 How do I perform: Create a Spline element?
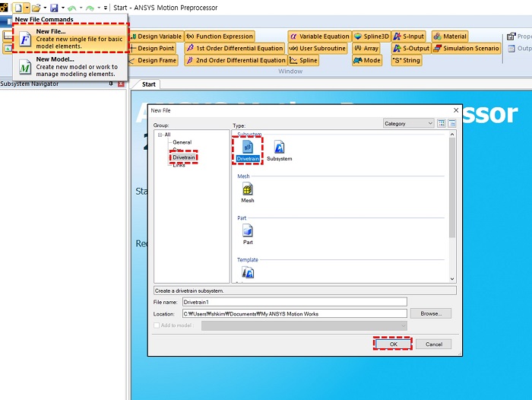tap(304, 60)
